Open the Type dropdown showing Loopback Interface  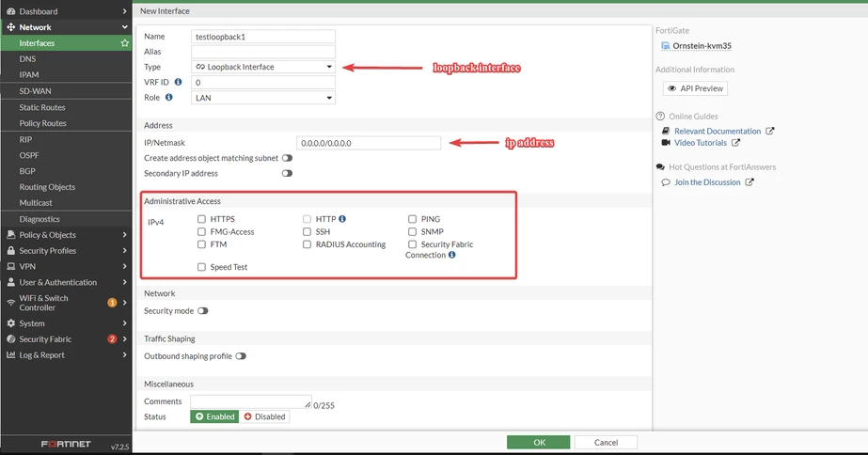tap(263, 67)
